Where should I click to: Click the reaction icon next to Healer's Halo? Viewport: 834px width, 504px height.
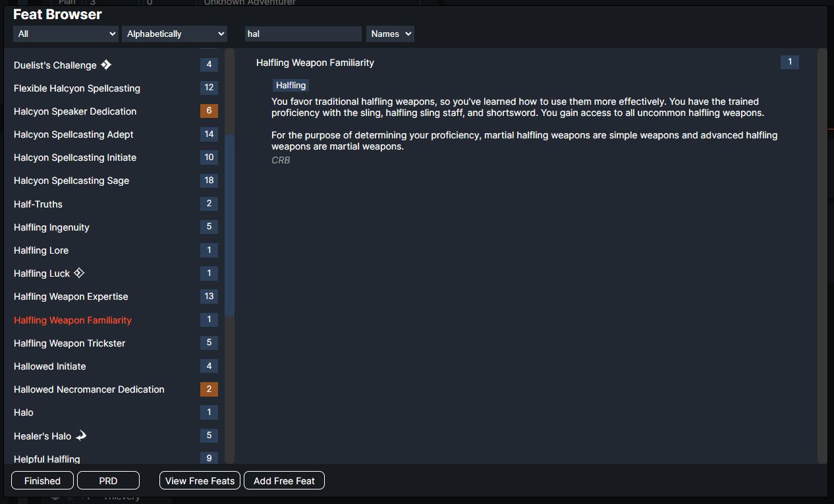coord(81,435)
